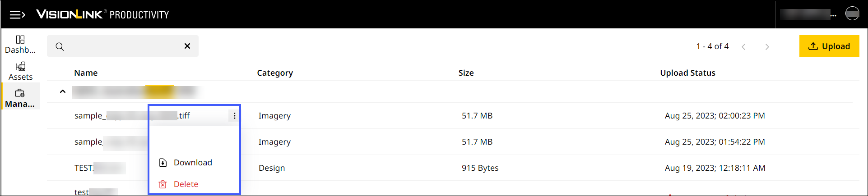Image resolution: width=868 pixels, height=196 pixels.
Task: Open the Dashboard sidebar section
Action: point(20,44)
